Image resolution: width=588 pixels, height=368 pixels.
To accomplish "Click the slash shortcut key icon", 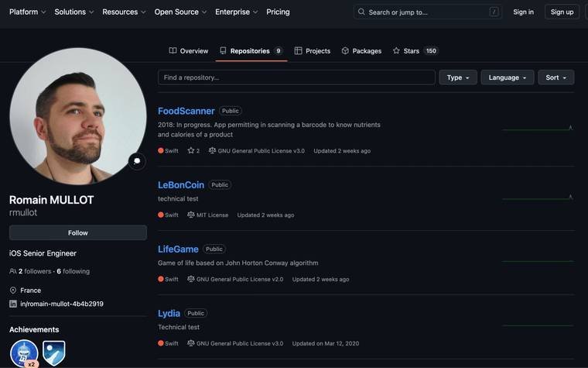I will tap(494, 12).
